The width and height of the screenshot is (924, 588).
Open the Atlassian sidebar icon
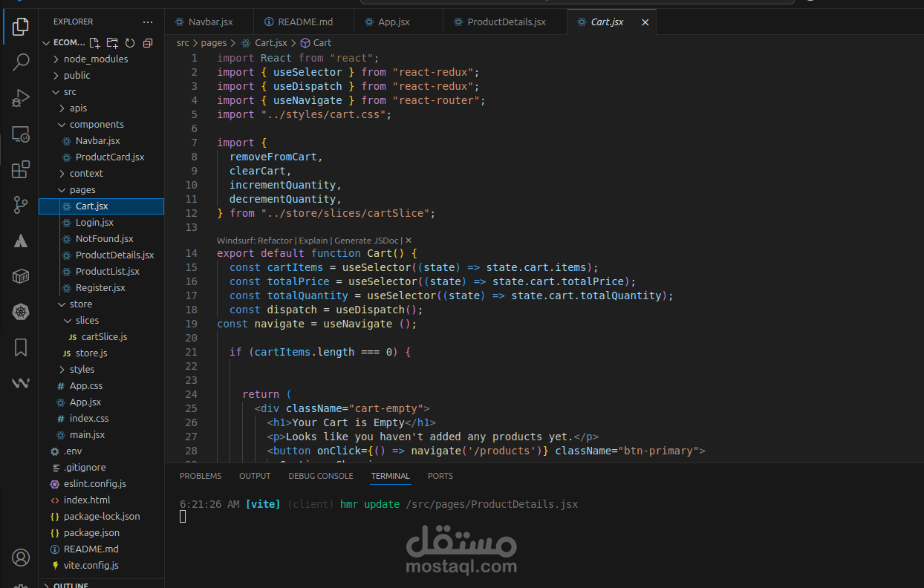tap(21, 241)
